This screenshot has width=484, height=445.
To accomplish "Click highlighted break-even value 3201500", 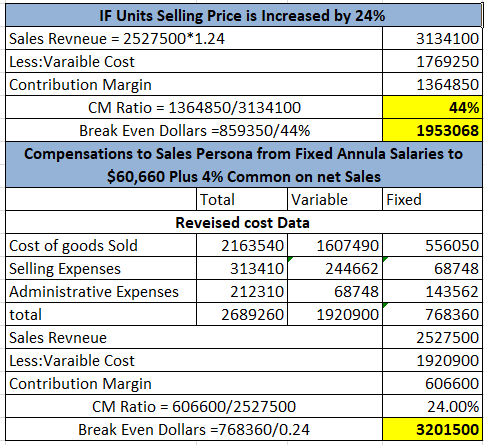I will click(x=432, y=429).
